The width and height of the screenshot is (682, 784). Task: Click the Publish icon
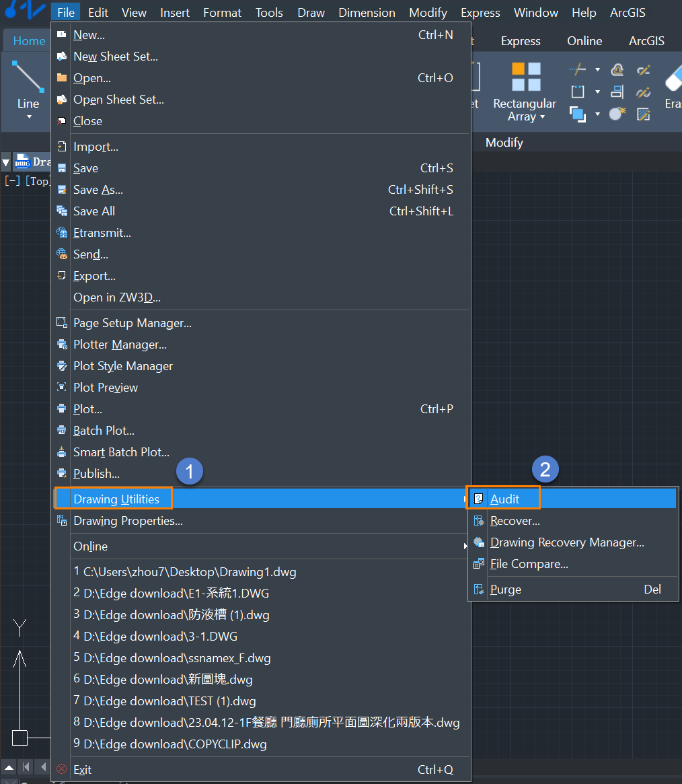click(x=61, y=473)
